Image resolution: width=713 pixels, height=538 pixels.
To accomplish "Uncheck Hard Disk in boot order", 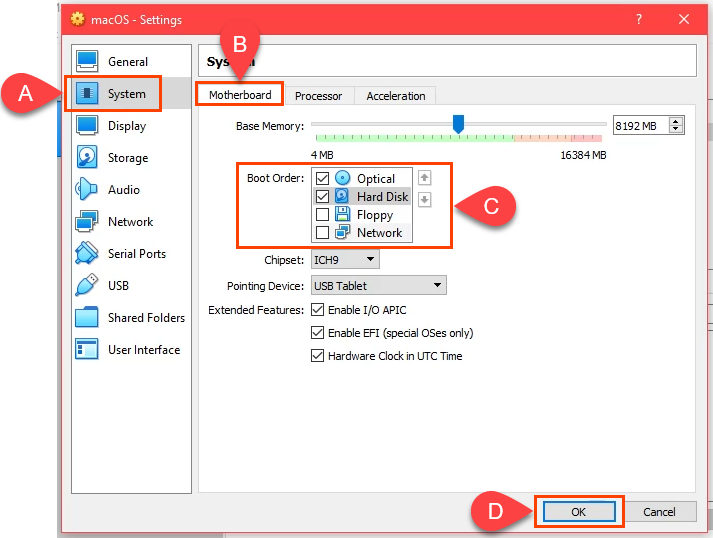I will click(322, 196).
